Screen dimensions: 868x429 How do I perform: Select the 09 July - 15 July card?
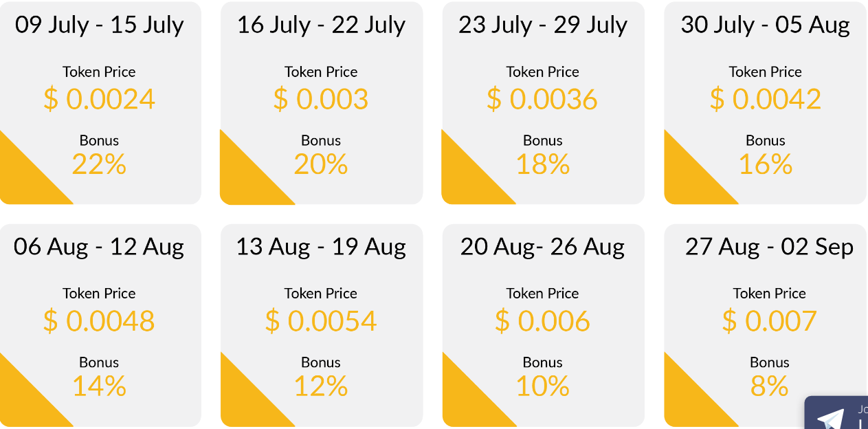(100, 103)
